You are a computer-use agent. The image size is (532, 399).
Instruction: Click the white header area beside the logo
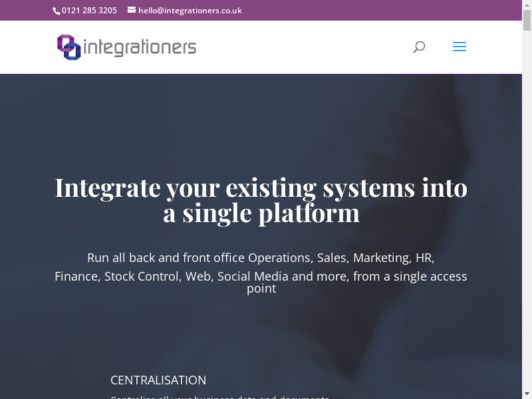299,47
